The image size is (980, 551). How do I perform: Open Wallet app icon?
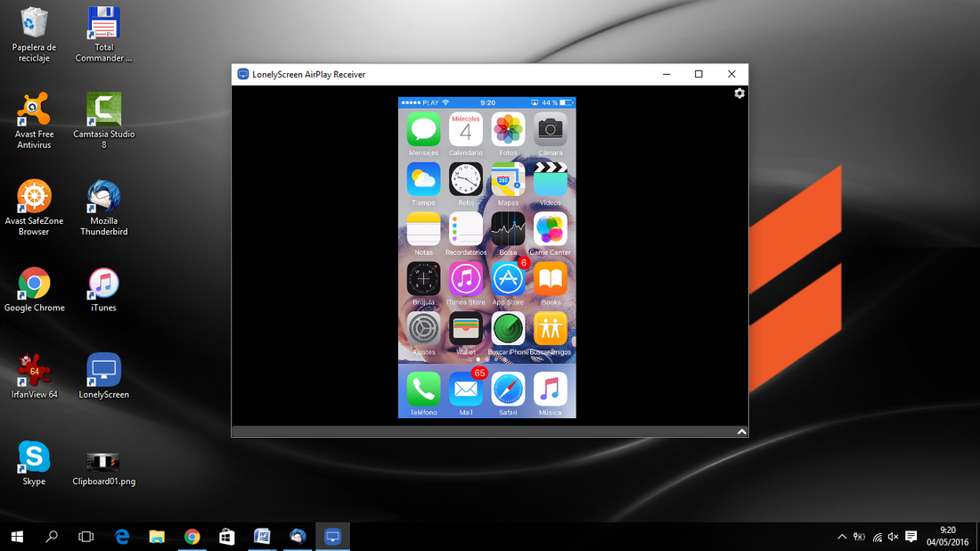click(x=466, y=329)
